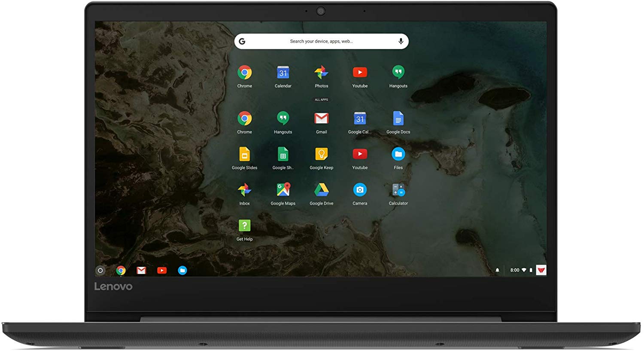Image resolution: width=644 pixels, height=351 pixels.
Task: Open Get Help
Action: click(244, 226)
